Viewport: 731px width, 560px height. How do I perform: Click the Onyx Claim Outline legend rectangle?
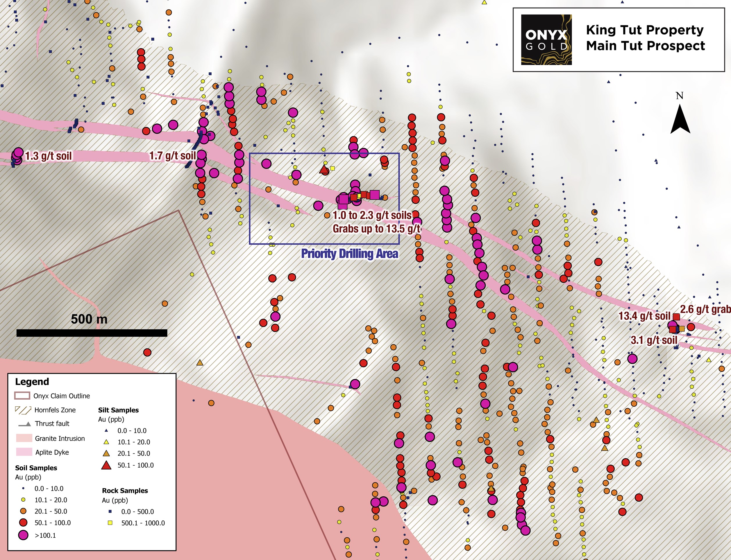pyautogui.click(x=22, y=396)
